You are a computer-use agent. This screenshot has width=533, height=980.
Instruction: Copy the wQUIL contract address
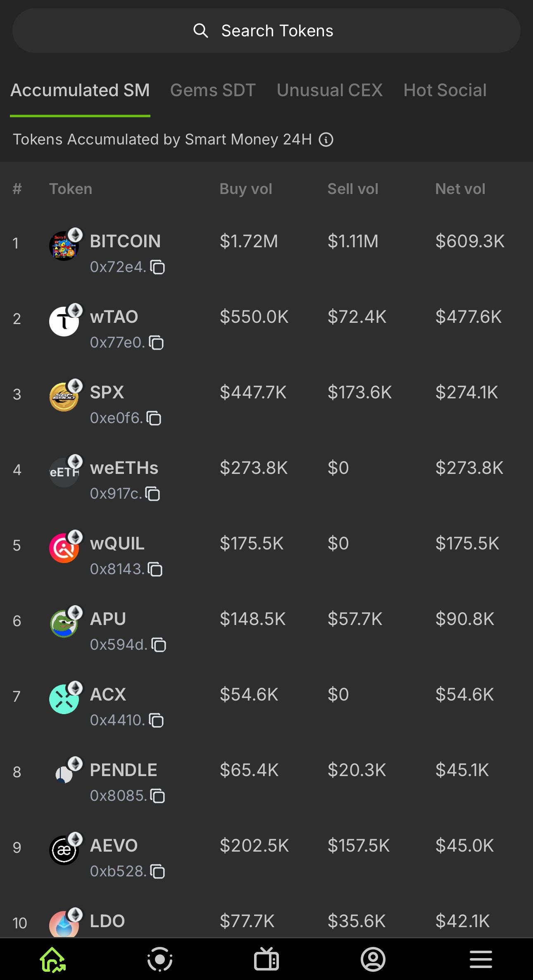pyautogui.click(x=155, y=570)
